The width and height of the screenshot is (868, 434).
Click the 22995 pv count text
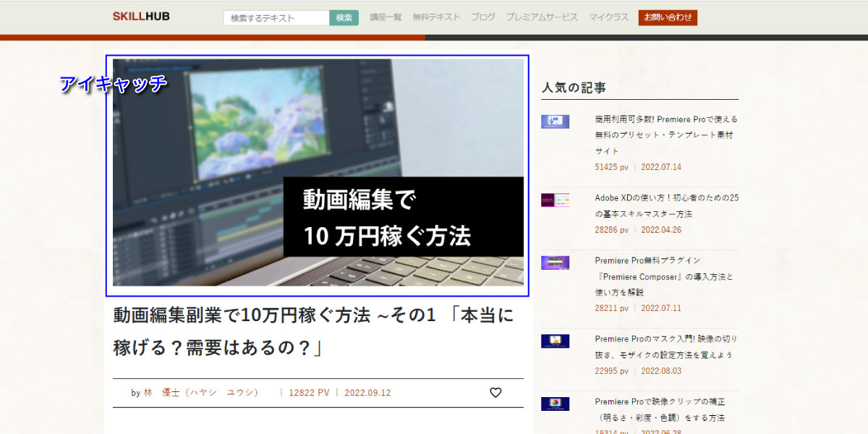coord(612,371)
